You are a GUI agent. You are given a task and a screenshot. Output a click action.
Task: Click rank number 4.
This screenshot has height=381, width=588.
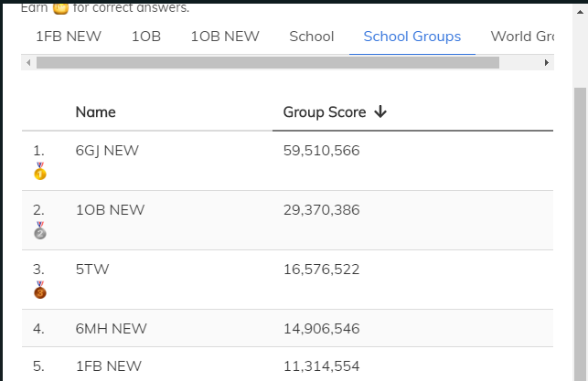(x=38, y=329)
